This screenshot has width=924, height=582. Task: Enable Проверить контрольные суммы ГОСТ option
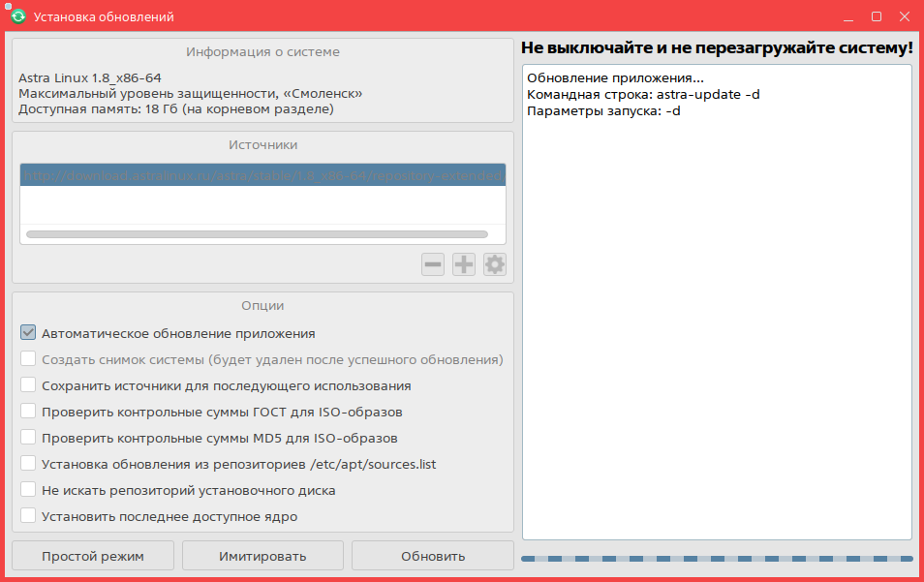(x=28, y=412)
